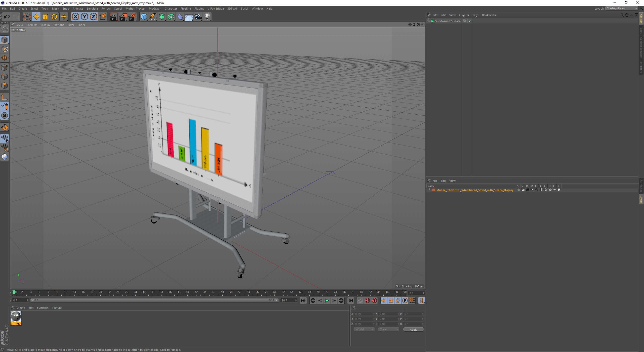Open the Display menu in viewport

tap(45, 25)
